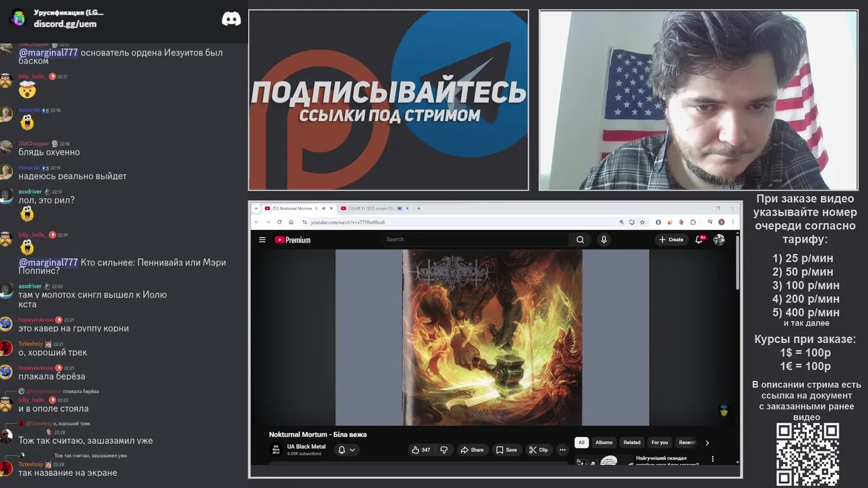
Task: Click the Create button on YouTube
Action: pyautogui.click(x=671, y=239)
